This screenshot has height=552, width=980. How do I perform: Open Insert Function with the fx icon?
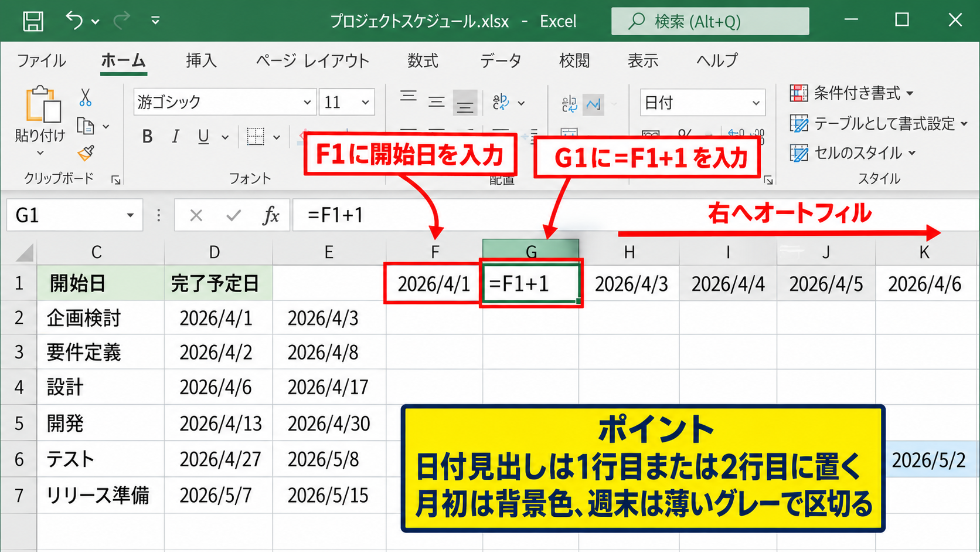click(x=271, y=216)
